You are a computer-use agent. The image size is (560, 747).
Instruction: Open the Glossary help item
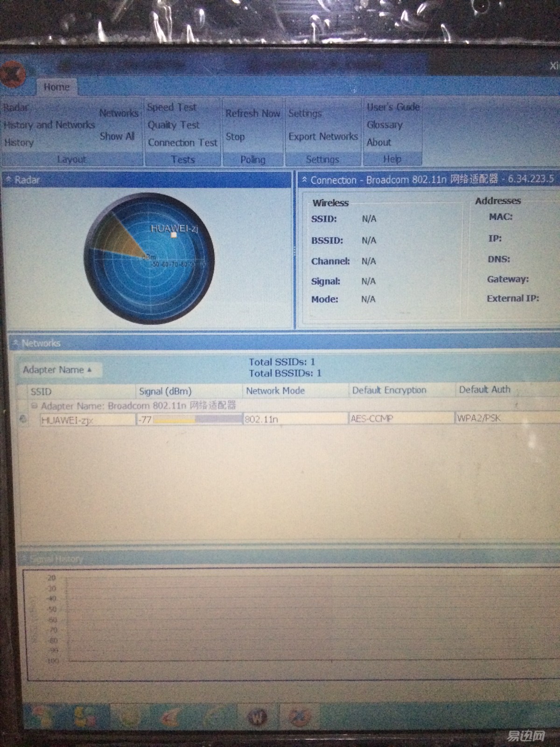point(385,125)
